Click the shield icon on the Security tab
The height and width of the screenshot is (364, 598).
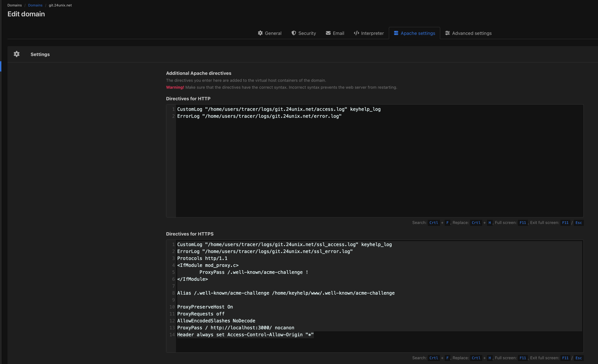tap(294, 33)
